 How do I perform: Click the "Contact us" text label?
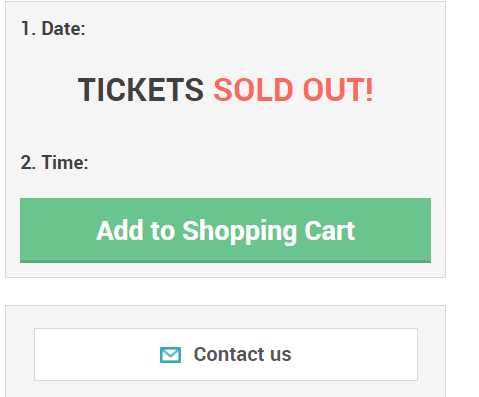pyautogui.click(x=242, y=354)
